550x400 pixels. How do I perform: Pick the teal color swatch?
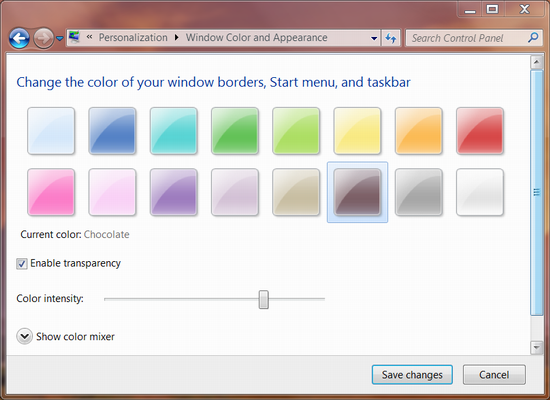point(174,131)
